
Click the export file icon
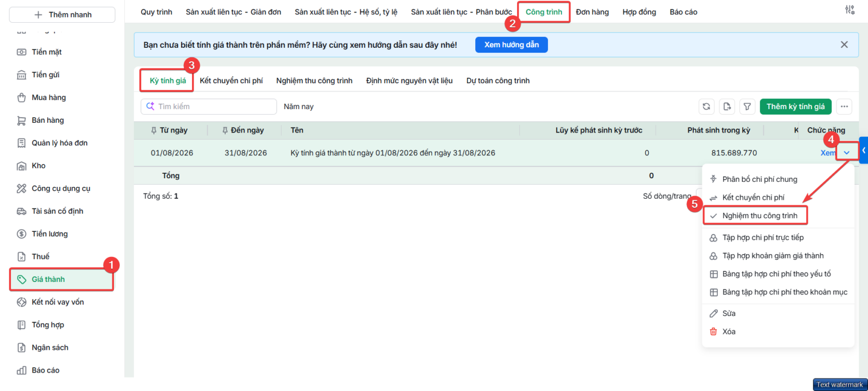click(x=727, y=106)
